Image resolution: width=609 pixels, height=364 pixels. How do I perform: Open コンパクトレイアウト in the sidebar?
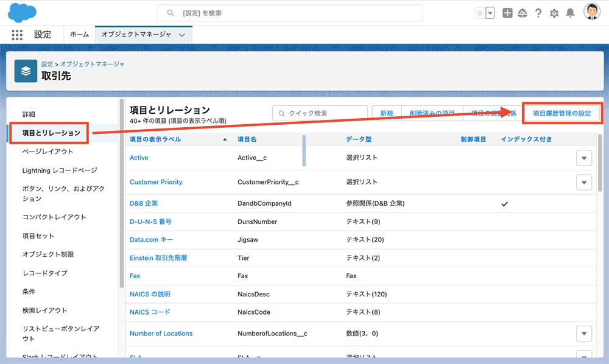tap(54, 217)
